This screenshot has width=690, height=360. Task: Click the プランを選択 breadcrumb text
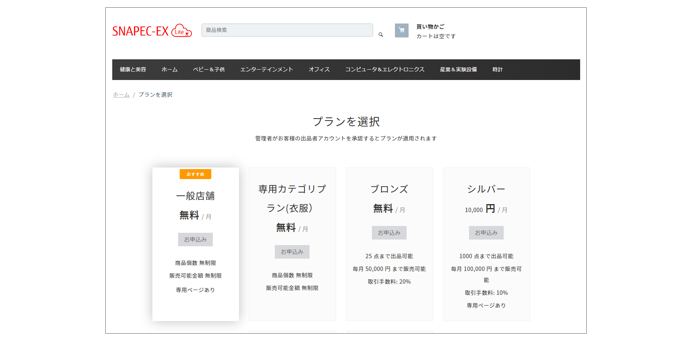click(155, 95)
